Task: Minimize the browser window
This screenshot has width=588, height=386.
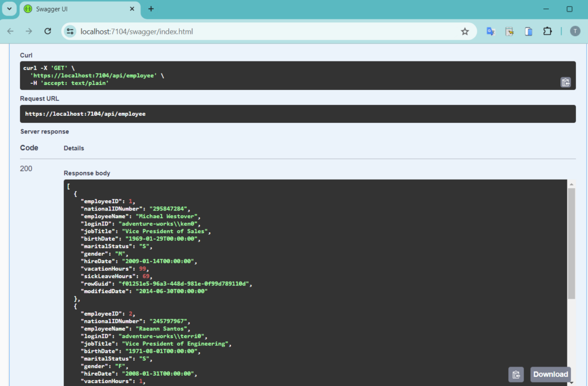Action: 546,9
